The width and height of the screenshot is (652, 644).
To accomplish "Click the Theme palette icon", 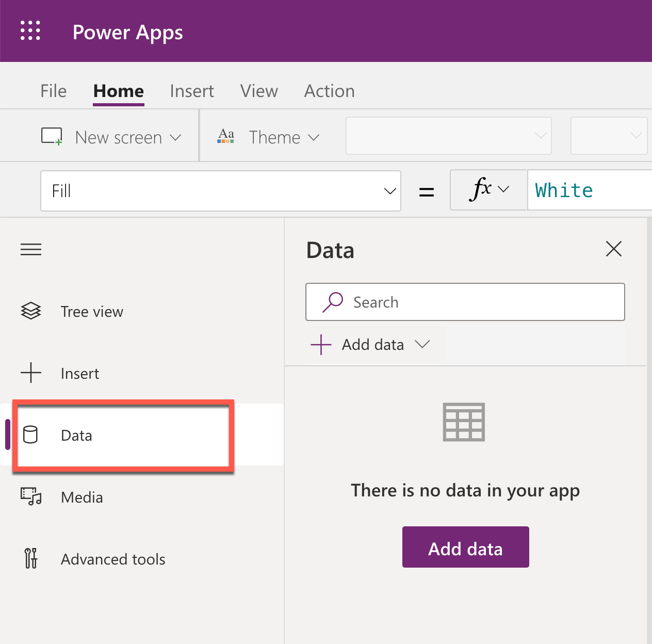I will 226,136.
